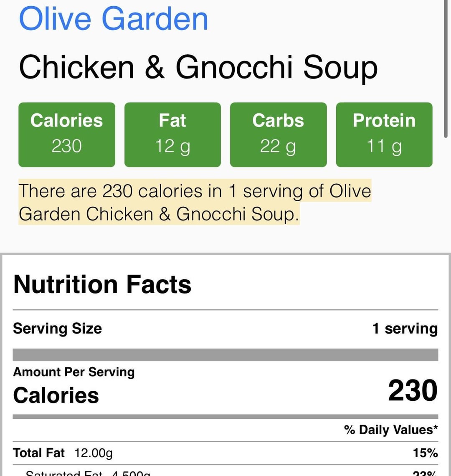Click the highlighted 230 calories summary sentence
This screenshot has height=476, width=451.
[195, 203]
